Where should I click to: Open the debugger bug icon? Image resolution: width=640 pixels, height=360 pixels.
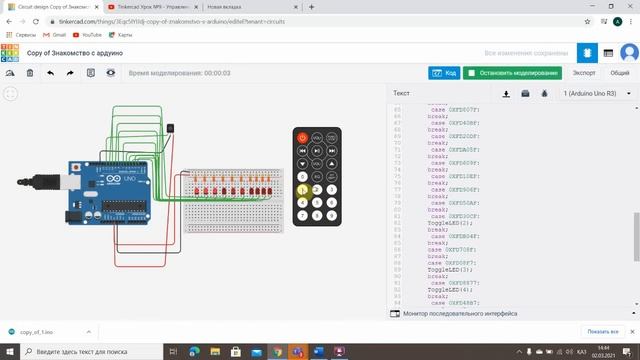[544, 94]
